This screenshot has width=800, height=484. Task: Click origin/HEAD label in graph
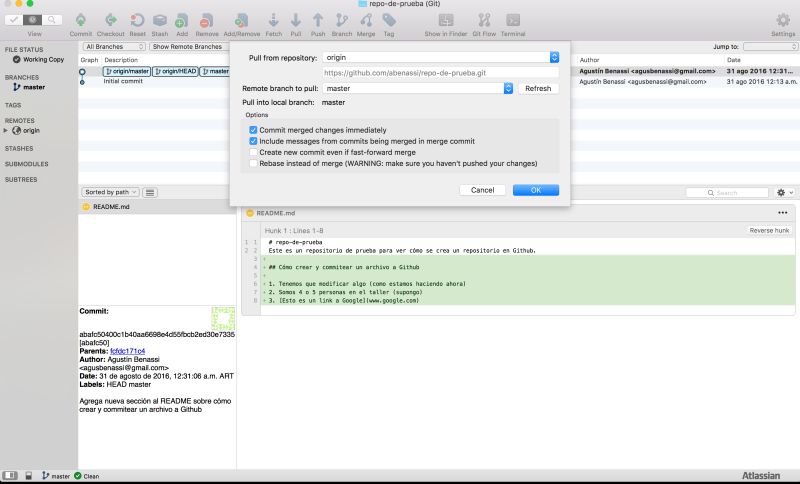[176, 71]
